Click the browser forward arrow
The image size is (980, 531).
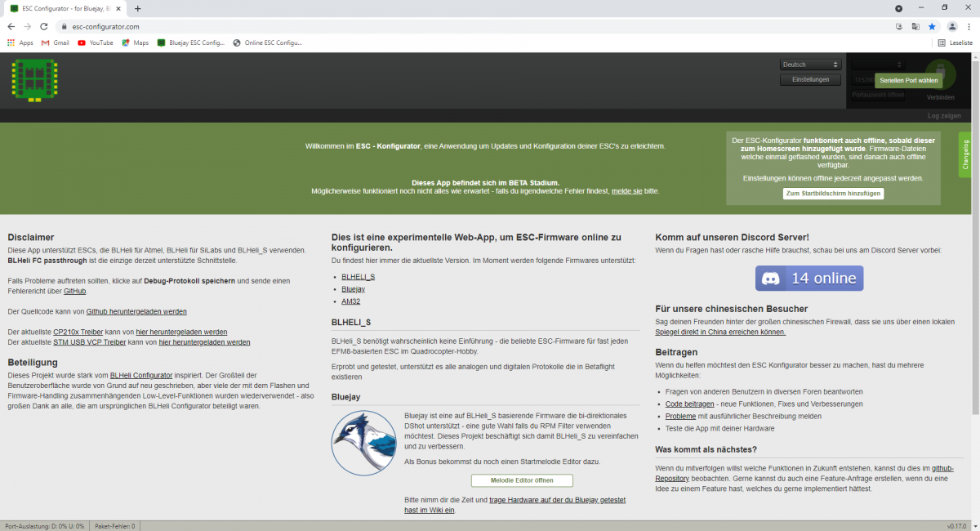coord(27,26)
